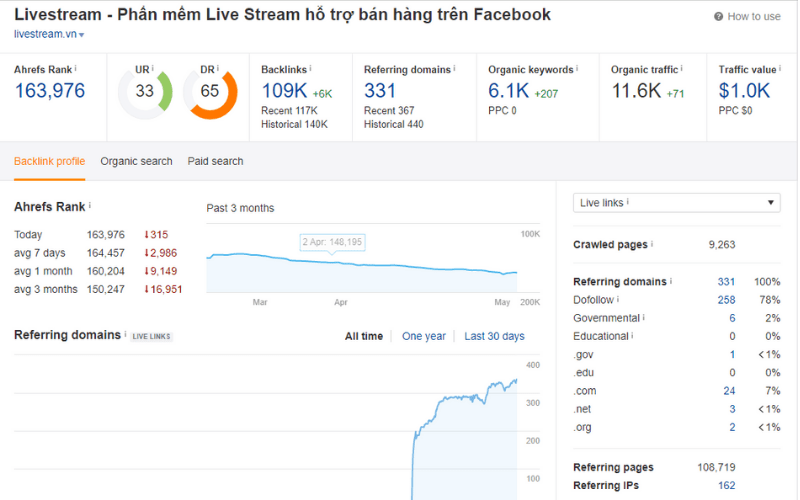Select All time chart range
This screenshot has height=500, width=800.
coord(364,336)
